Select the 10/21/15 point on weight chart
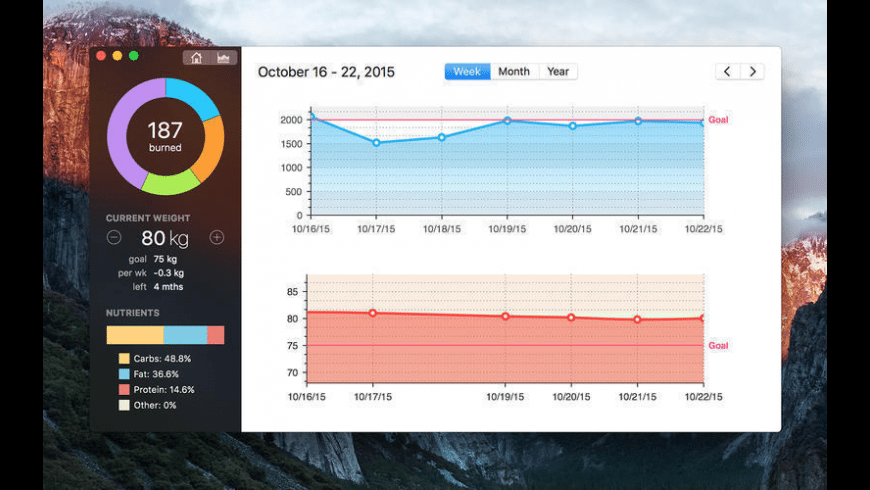This screenshot has height=490, width=870. (637, 319)
